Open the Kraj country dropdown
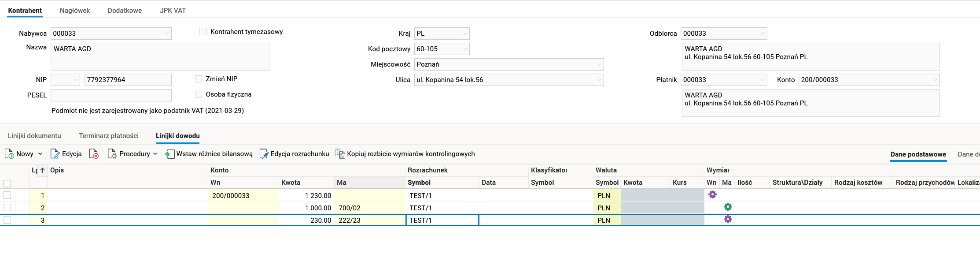 465,34
